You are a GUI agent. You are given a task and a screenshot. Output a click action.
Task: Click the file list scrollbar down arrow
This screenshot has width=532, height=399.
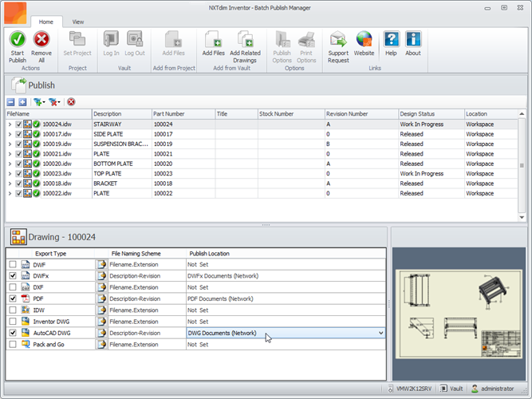(522, 217)
